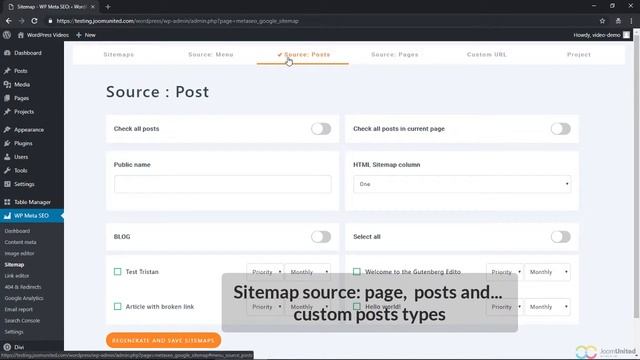The height and width of the screenshot is (360, 640).
Task: Check Article with broken link checkbox
Action: [118, 307]
